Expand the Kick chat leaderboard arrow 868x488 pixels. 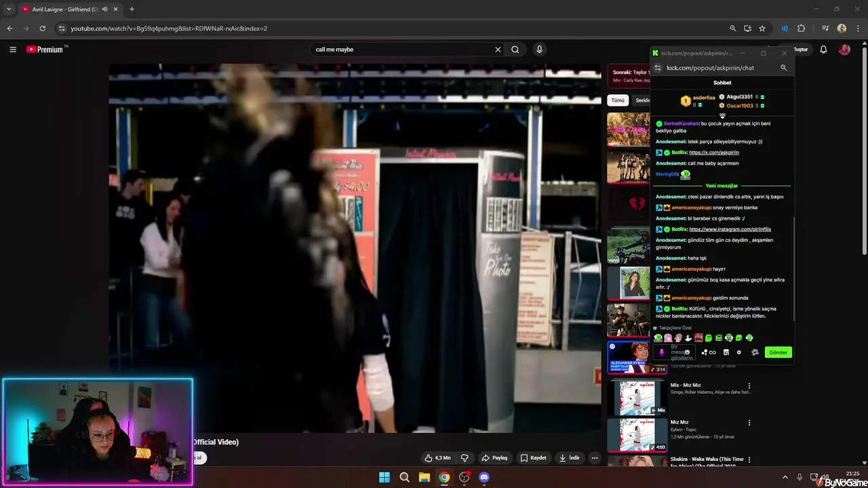(722, 116)
